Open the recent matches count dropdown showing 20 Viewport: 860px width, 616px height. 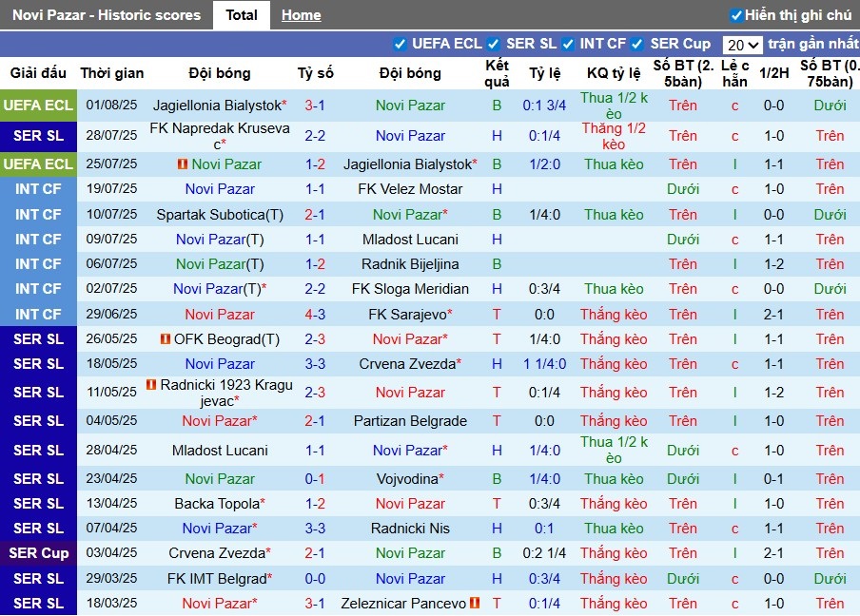[742, 45]
